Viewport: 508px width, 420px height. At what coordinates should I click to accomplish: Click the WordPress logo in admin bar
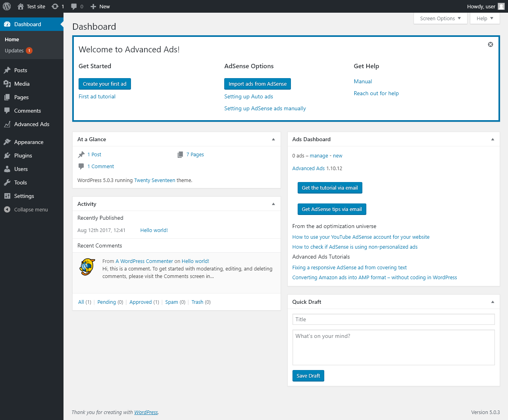[x=7, y=6]
